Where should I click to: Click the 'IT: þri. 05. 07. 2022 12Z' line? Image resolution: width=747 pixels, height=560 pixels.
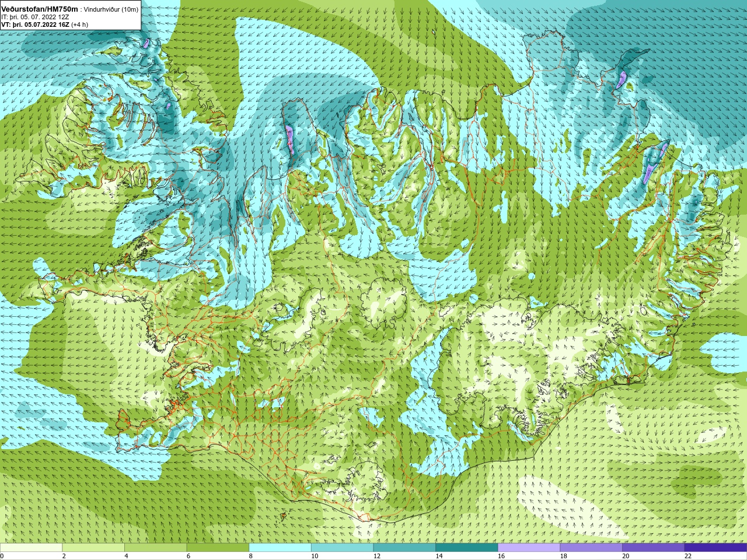[x=35, y=17]
